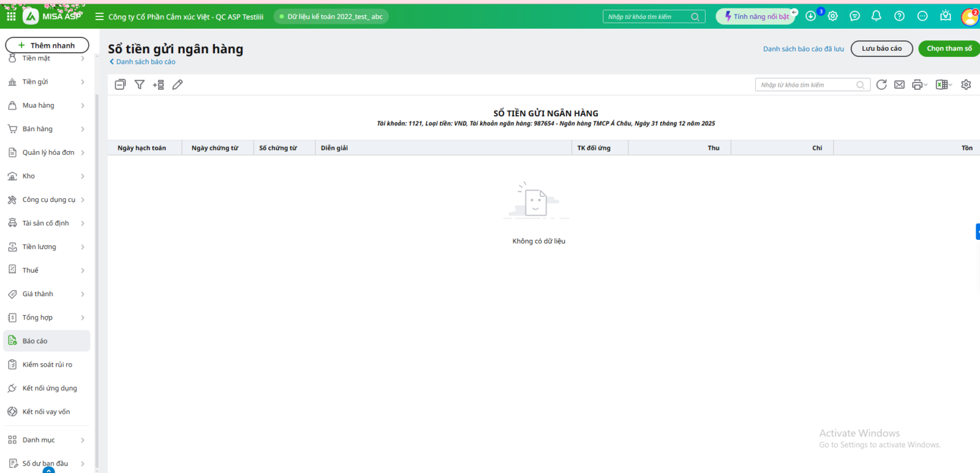Click the Lưu báo cáo button
This screenshot has width=980, height=473.
[881, 48]
